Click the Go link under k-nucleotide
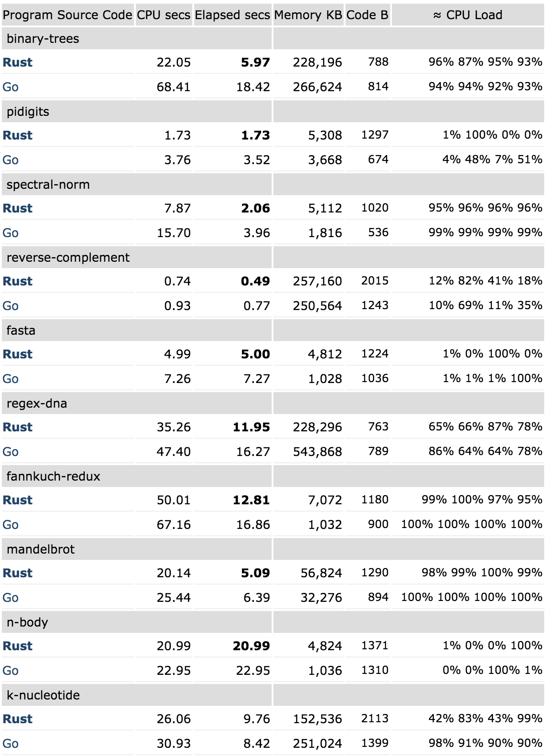The image size is (546, 756). [10, 744]
